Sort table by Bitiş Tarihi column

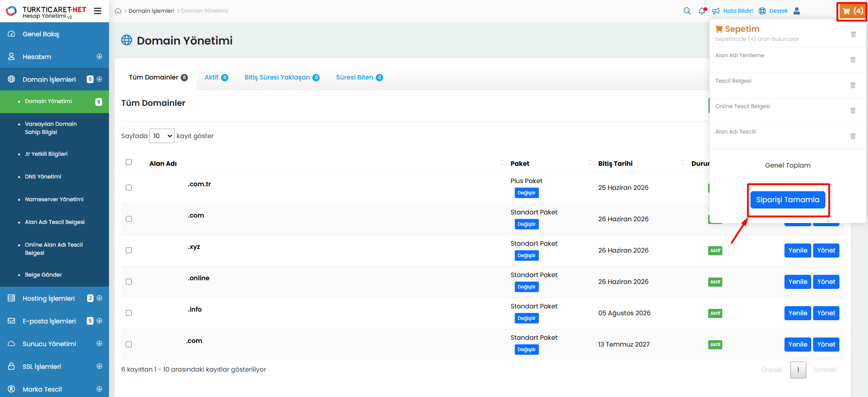click(615, 164)
